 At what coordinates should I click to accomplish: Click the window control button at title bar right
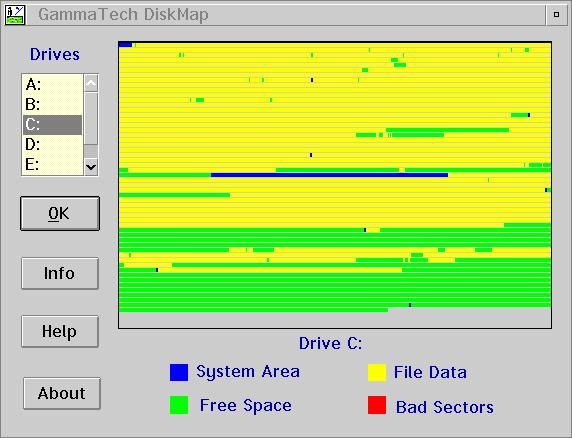556,15
